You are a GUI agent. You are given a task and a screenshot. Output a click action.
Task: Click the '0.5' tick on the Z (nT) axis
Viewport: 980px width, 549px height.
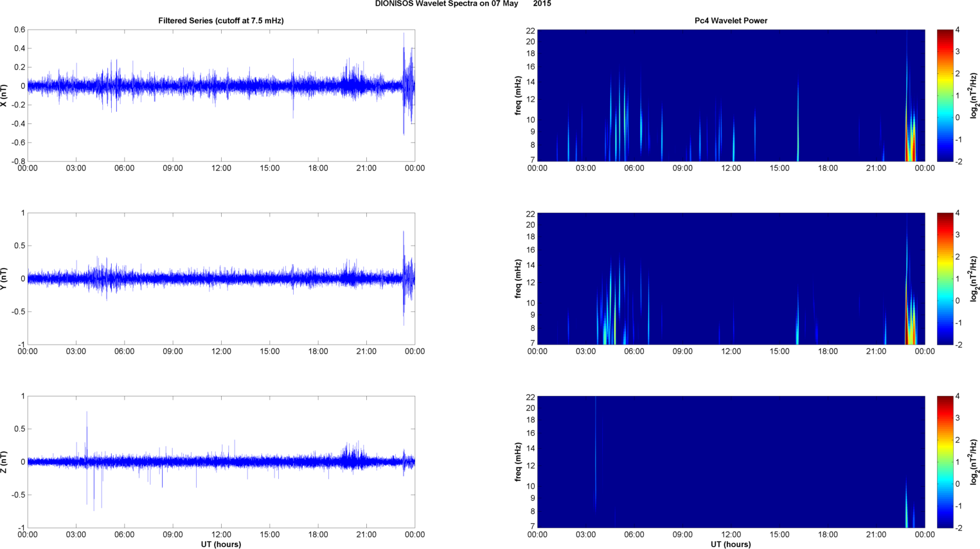pos(19,429)
